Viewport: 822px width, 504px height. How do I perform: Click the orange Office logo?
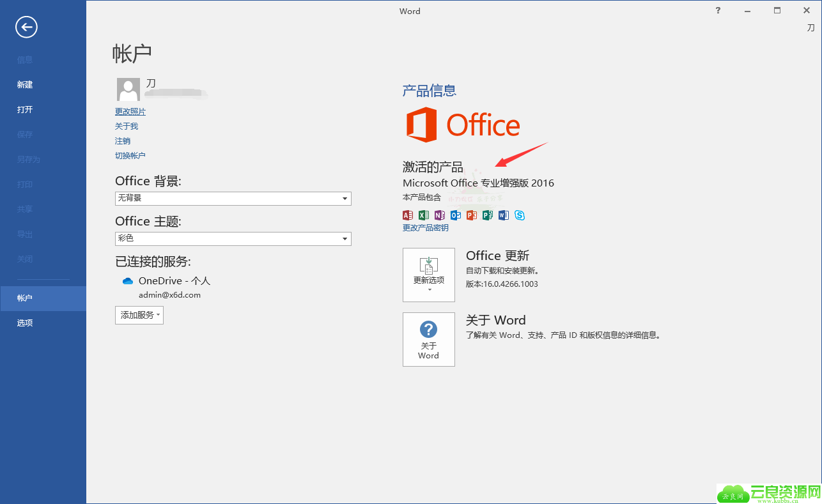(463, 125)
